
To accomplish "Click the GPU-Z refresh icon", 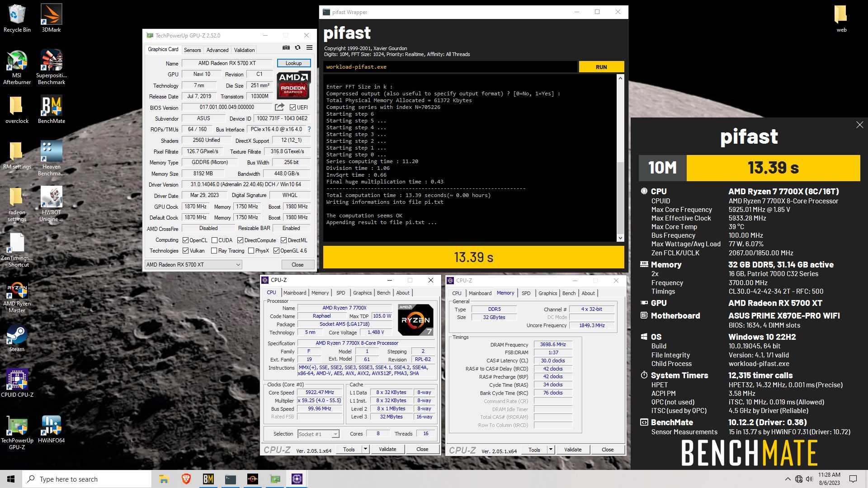I will (297, 47).
